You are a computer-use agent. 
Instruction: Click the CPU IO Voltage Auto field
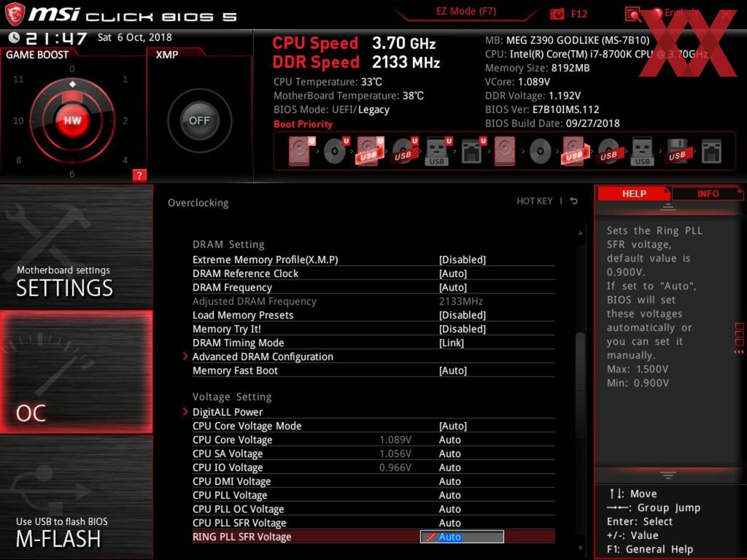pyautogui.click(x=450, y=467)
